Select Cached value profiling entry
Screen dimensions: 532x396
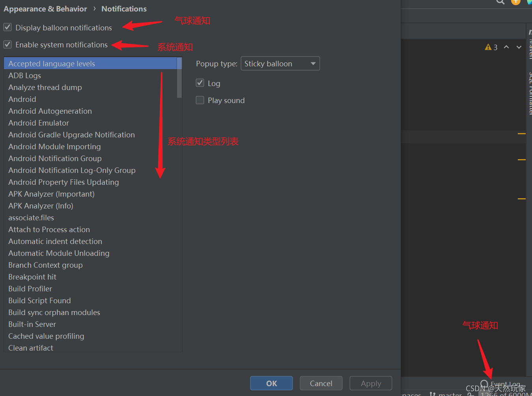click(90, 336)
